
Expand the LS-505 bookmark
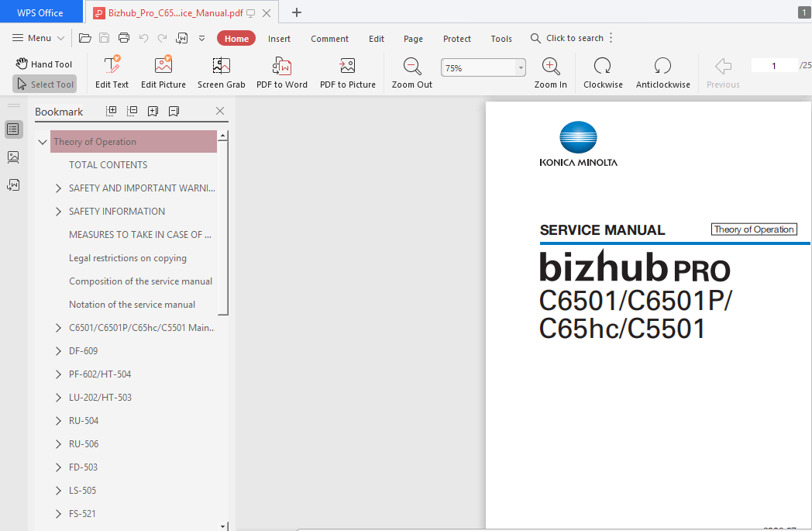(58, 491)
